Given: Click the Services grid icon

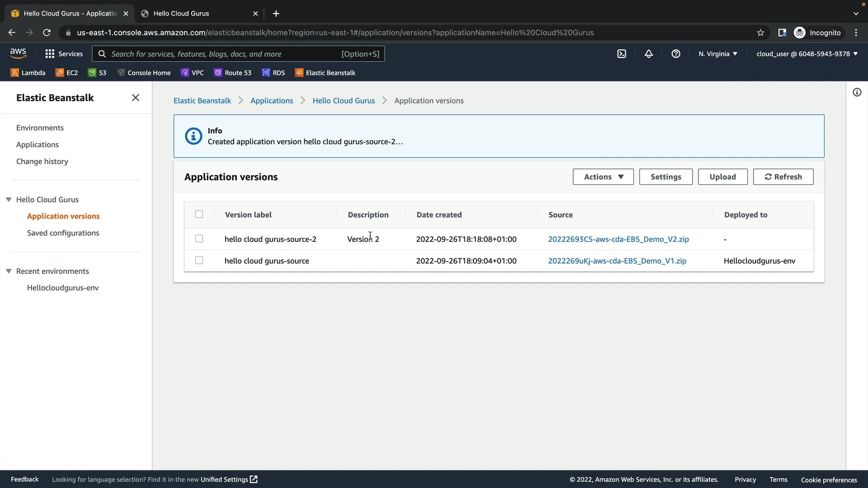Looking at the screenshot, I should (50, 54).
